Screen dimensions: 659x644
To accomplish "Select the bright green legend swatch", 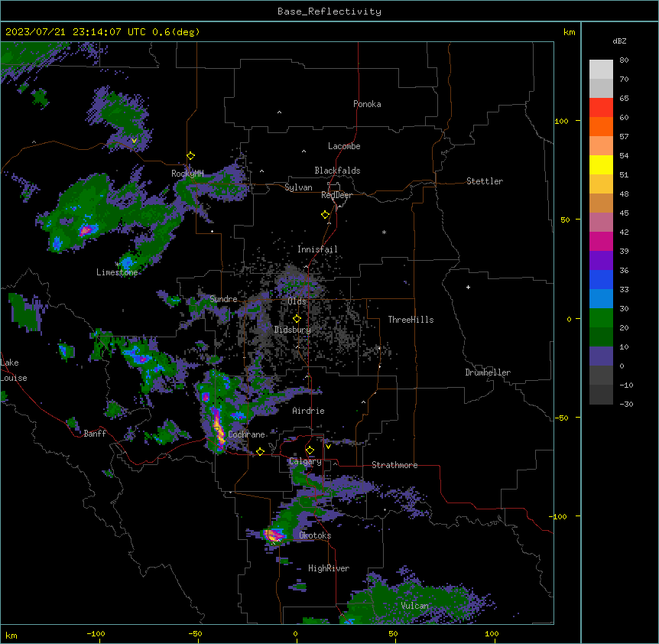I will coord(601,318).
